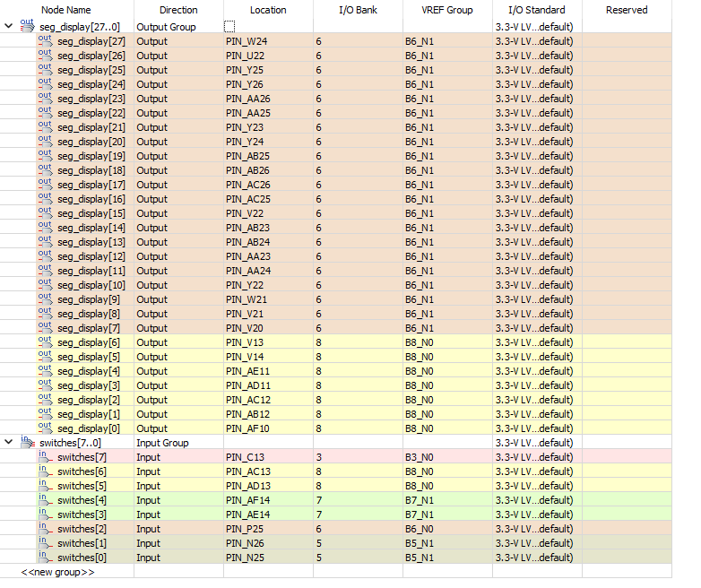Click the input pin icon beside switches[0]
This screenshot has height=588, width=701.
tap(45, 558)
